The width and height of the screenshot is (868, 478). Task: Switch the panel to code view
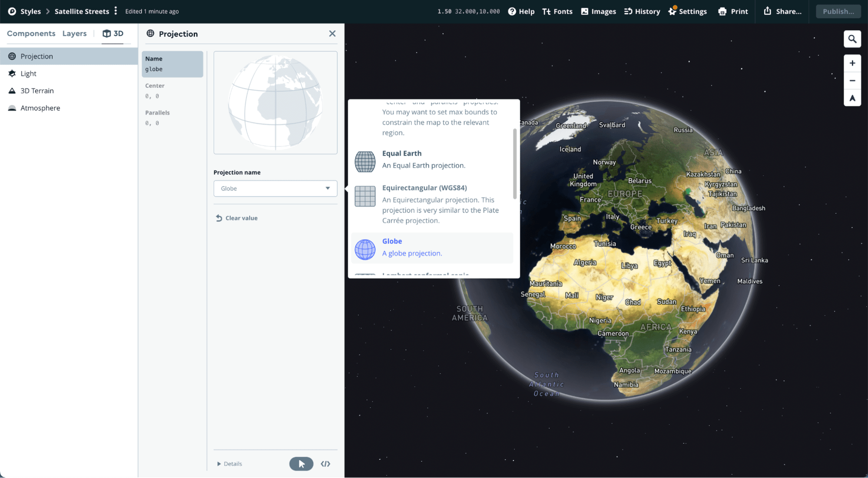coord(325,464)
